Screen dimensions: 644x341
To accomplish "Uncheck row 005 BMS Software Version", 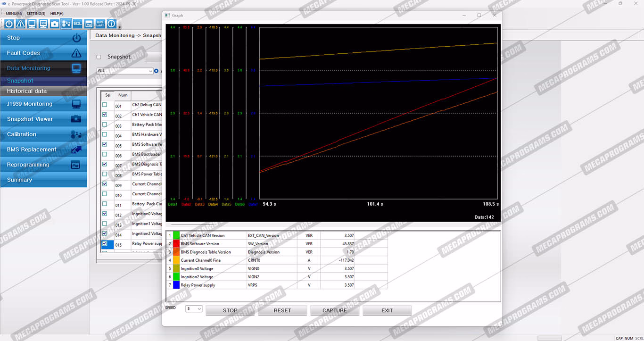I will [x=105, y=144].
